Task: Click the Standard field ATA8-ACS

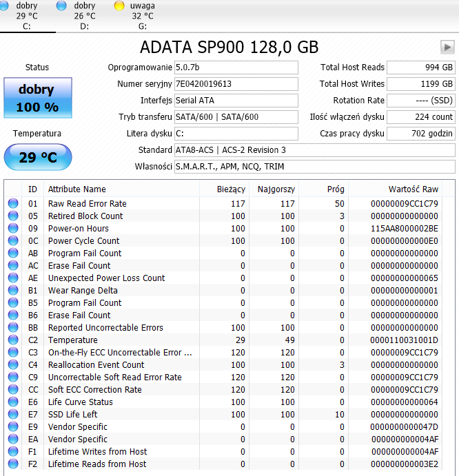Action: (315, 150)
